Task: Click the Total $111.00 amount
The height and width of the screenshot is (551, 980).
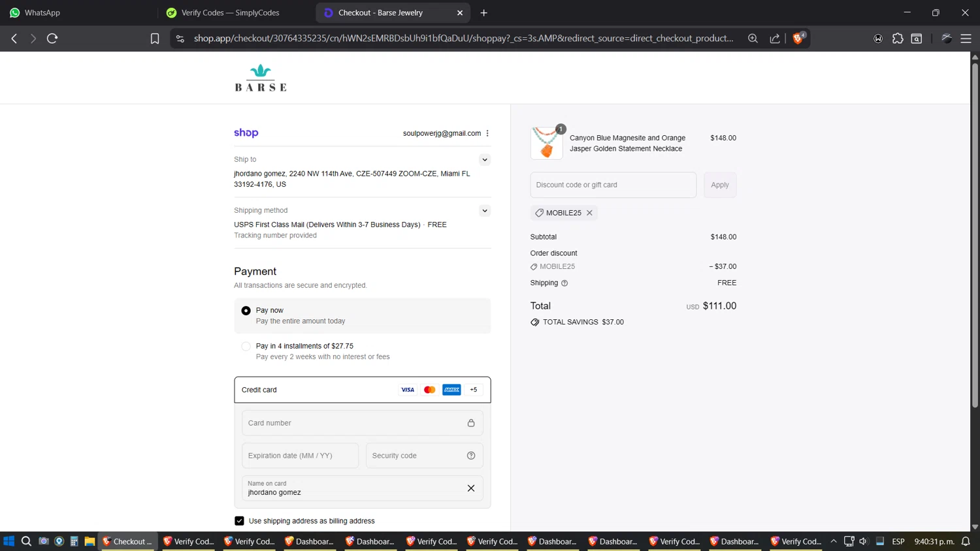Action: (x=719, y=306)
